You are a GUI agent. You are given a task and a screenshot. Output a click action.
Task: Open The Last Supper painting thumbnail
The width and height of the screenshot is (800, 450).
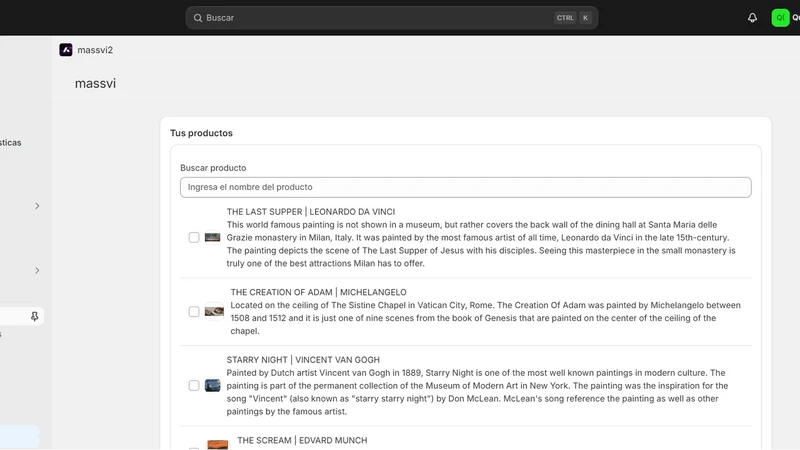[212, 237]
